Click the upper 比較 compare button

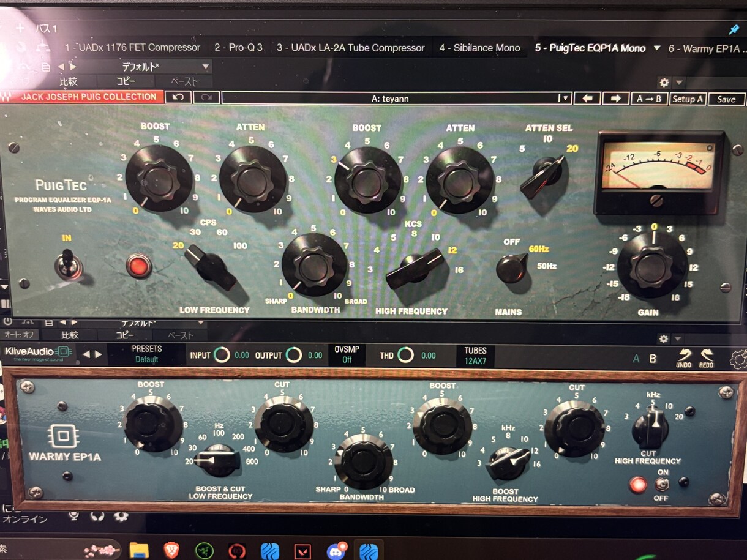coord(69,81)
